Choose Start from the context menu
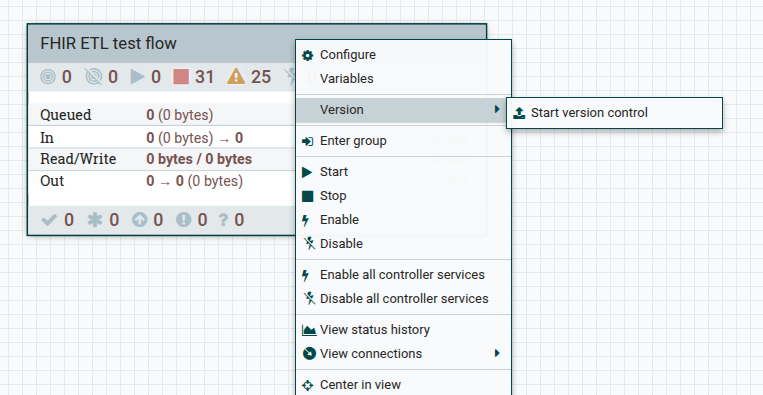This screenshot has width=763, height=395. [404, 172]
